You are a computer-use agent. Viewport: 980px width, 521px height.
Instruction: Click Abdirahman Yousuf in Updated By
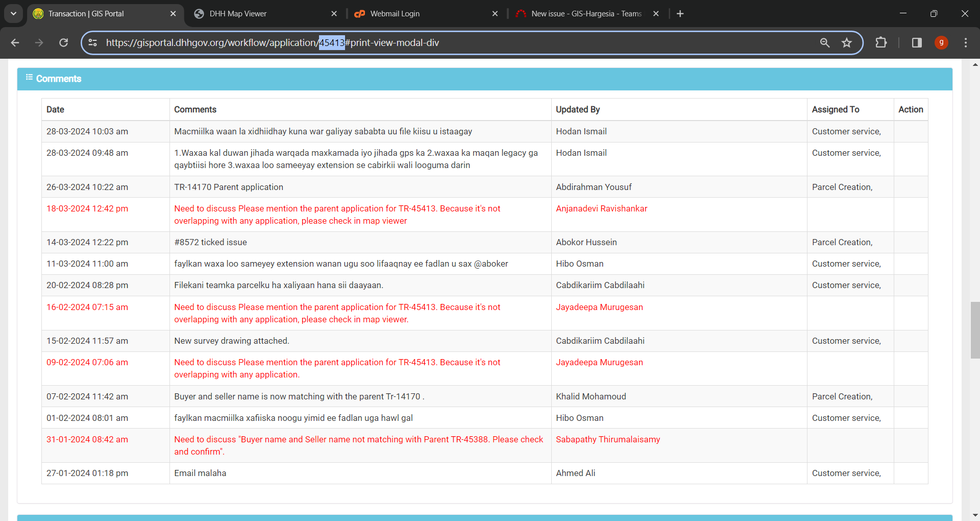coord(594,187)
